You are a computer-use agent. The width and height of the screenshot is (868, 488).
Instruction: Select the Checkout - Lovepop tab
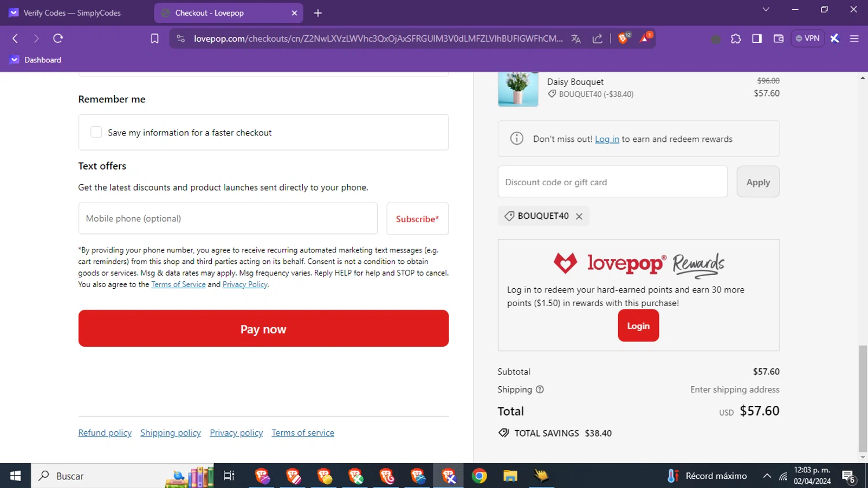tap(229, 13)
